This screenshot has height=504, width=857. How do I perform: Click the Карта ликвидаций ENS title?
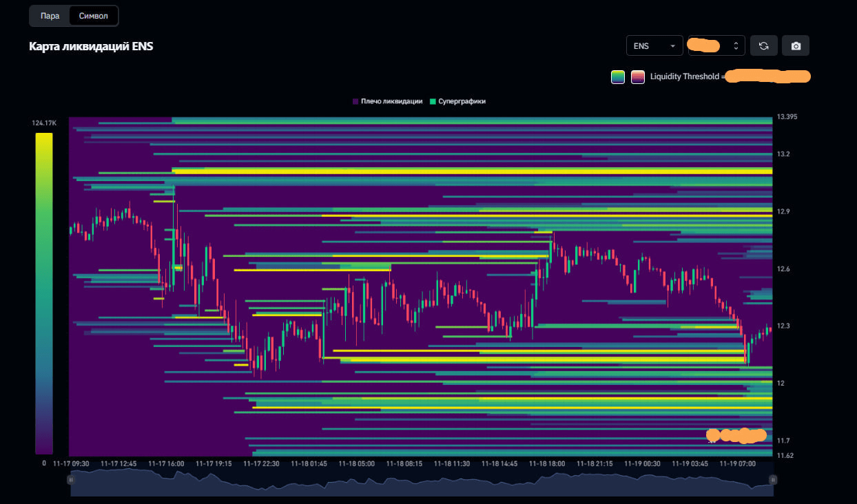click(x=91, y=46)
